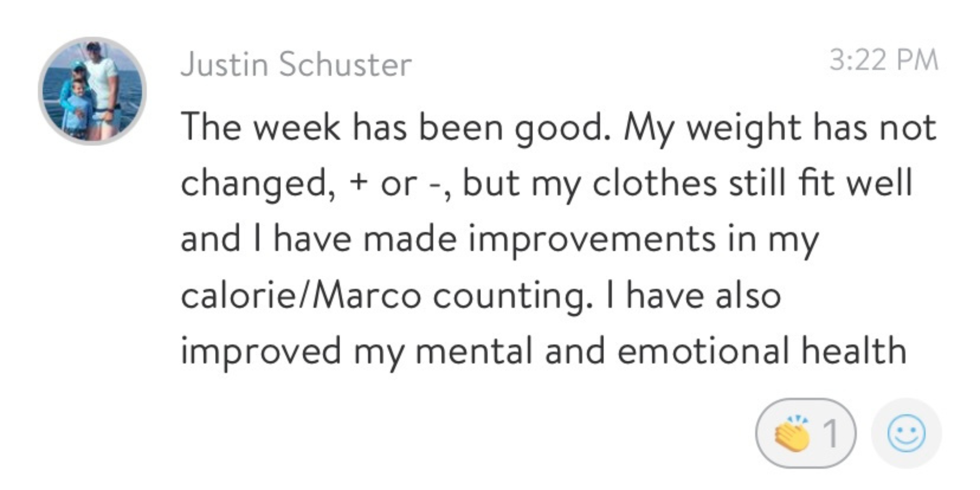Toggle the clapping hands reaction
The image size is (980, 490).
point(806,433)
